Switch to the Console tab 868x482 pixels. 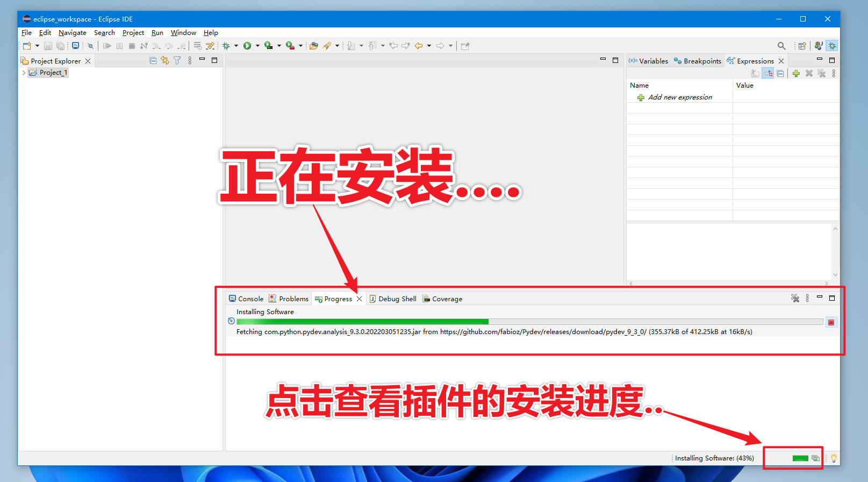pos(246,299)
